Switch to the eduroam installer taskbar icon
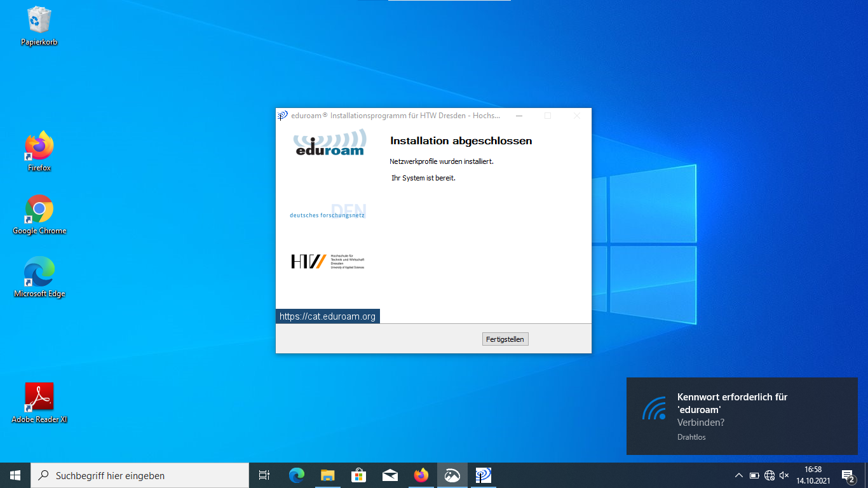 483,475
